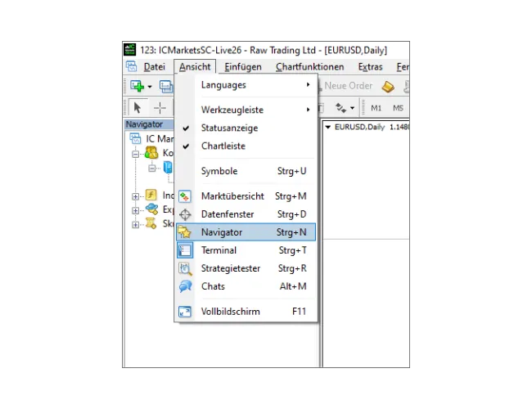Viewport: 532px width, 409px height.
Task: Click the EURUSD,Daily chart dropdown triangle
Action: click(x=327, y=127)
